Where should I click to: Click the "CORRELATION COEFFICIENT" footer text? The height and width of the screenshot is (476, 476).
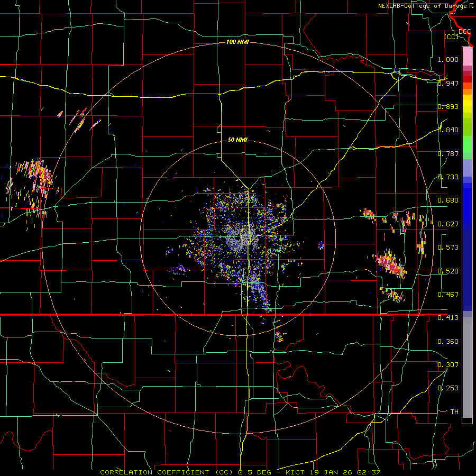[154, 472]
